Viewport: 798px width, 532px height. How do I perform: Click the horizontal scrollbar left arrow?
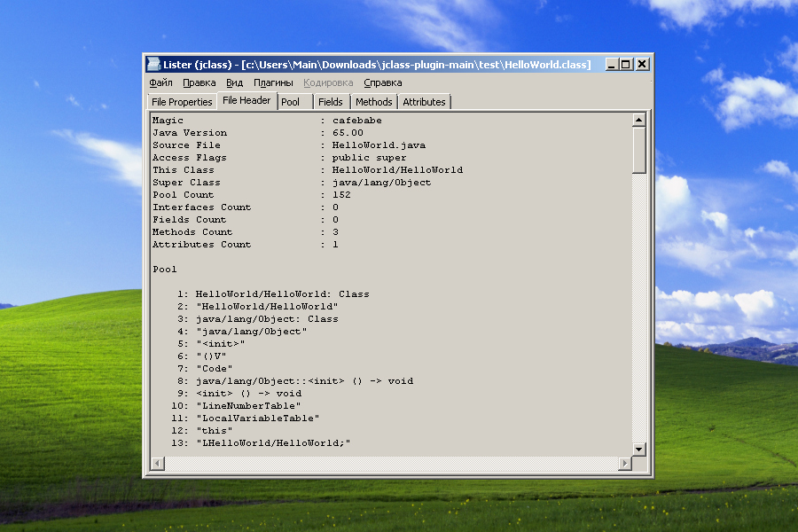[x=158, y=463]
